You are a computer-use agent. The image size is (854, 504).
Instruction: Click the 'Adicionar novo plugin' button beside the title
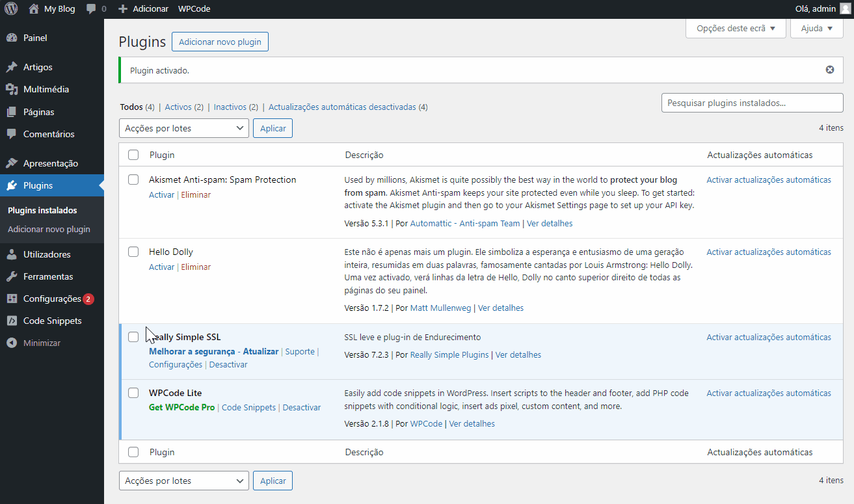pyautogui.click(x=220, y=42)
